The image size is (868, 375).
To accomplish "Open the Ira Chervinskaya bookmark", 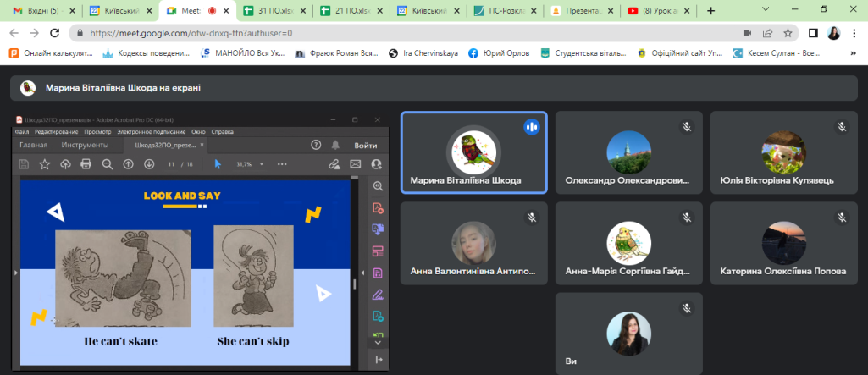I will click(x=423, y=53).
